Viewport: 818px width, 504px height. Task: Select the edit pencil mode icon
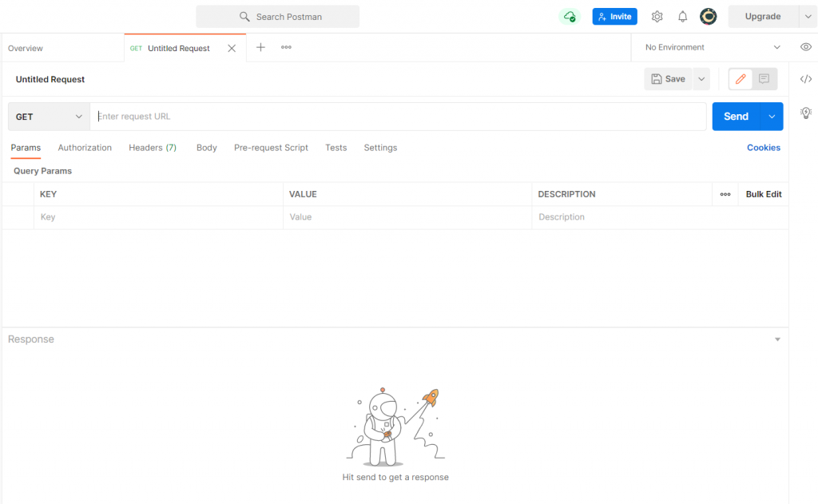[740, 78]
